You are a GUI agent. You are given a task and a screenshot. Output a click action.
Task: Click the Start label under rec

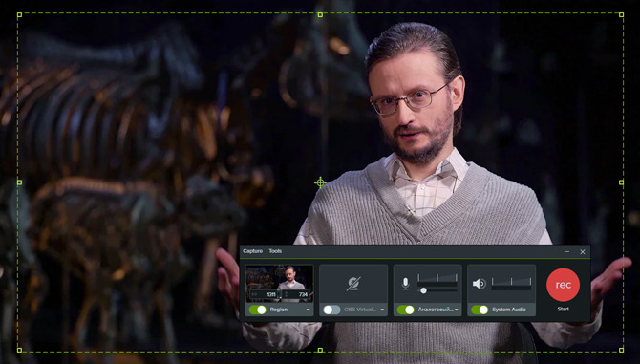(x=563, y=309)
